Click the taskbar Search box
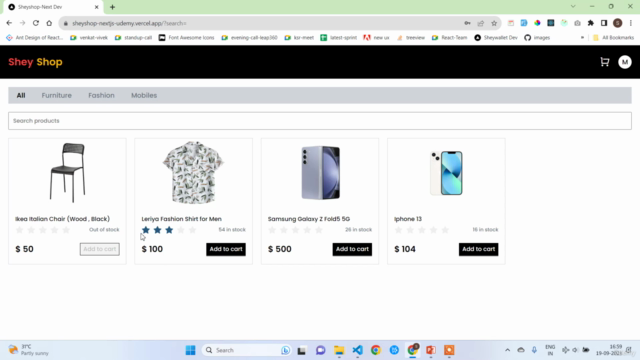The width and height of the screenshot is (640, 360). 247,350
